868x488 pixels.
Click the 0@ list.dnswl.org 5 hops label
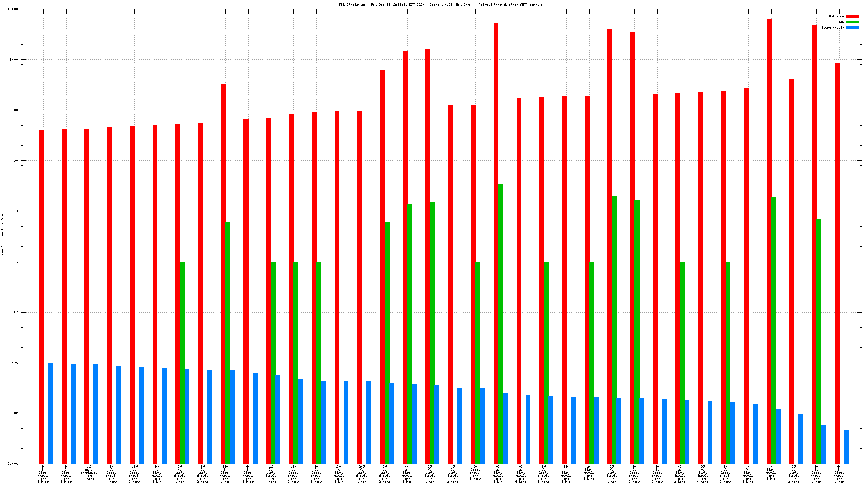pos(475,473)
